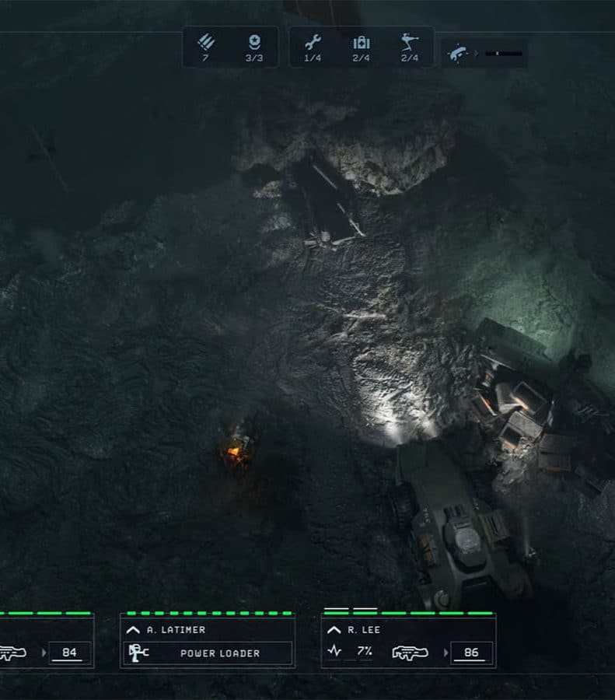Click the Power Loader icon for A. Latimer
Screen dimensions: 615x700
[x=138, y=653]
